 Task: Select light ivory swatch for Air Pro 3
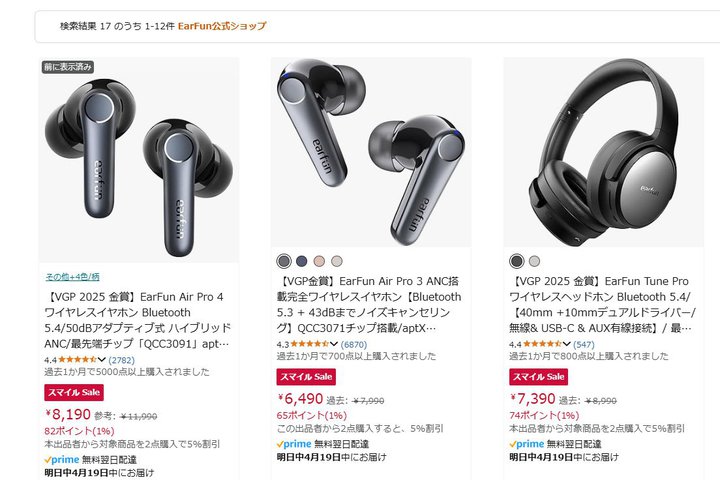337,261
